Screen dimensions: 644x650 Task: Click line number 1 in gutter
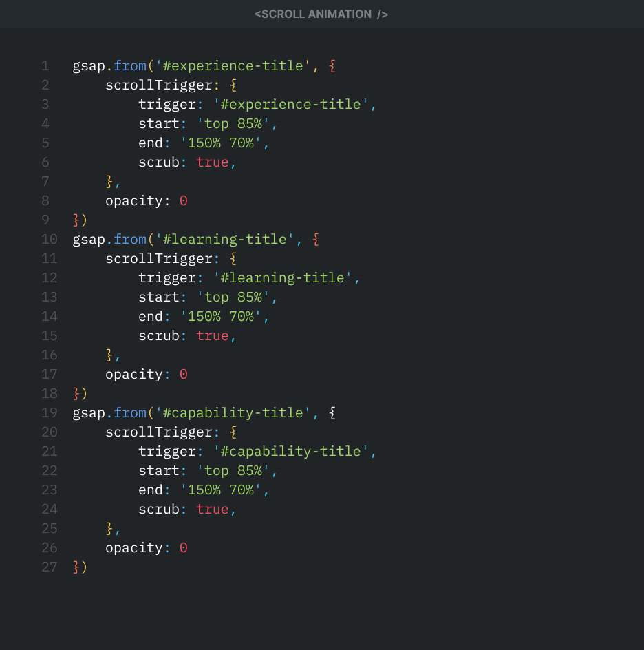point(45,66)
